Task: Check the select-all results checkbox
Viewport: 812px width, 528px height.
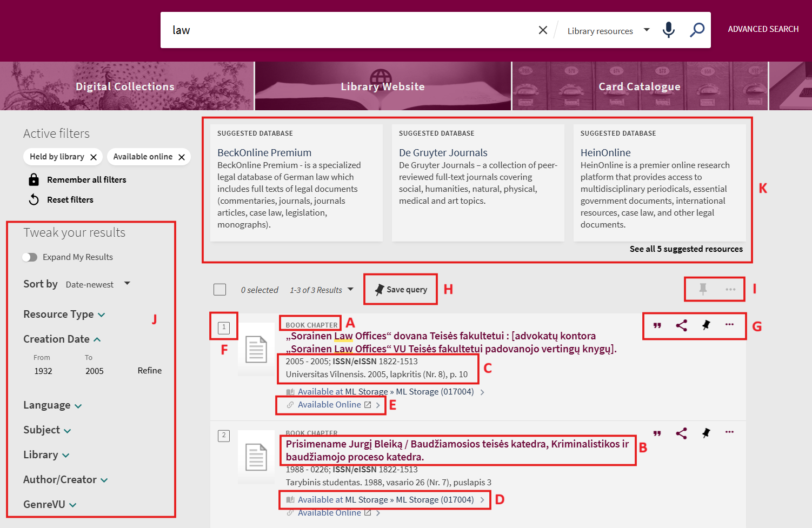Action: click(220, 289)
